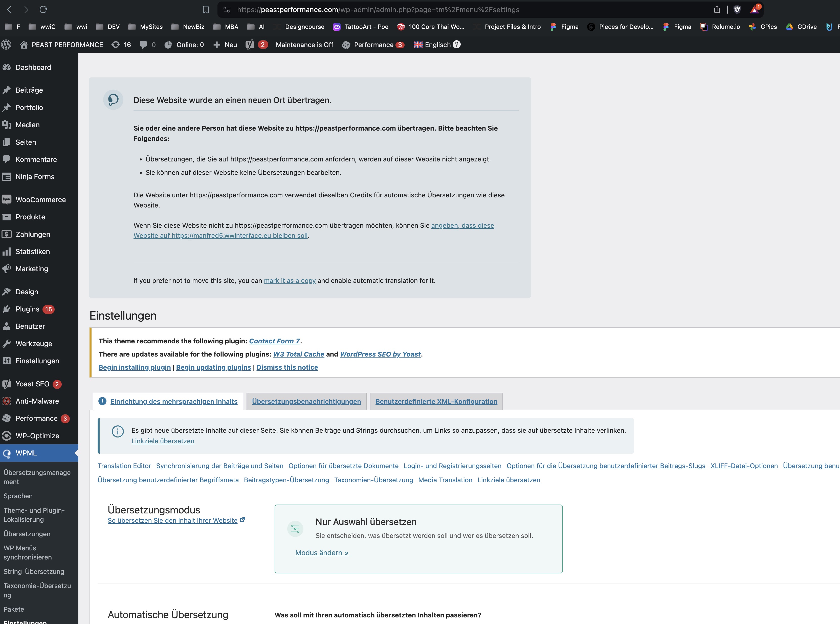Click the Zahlungen dollar icon in sidebar
Viewport: 840px width, 624px height.
[x=6, y=234]
